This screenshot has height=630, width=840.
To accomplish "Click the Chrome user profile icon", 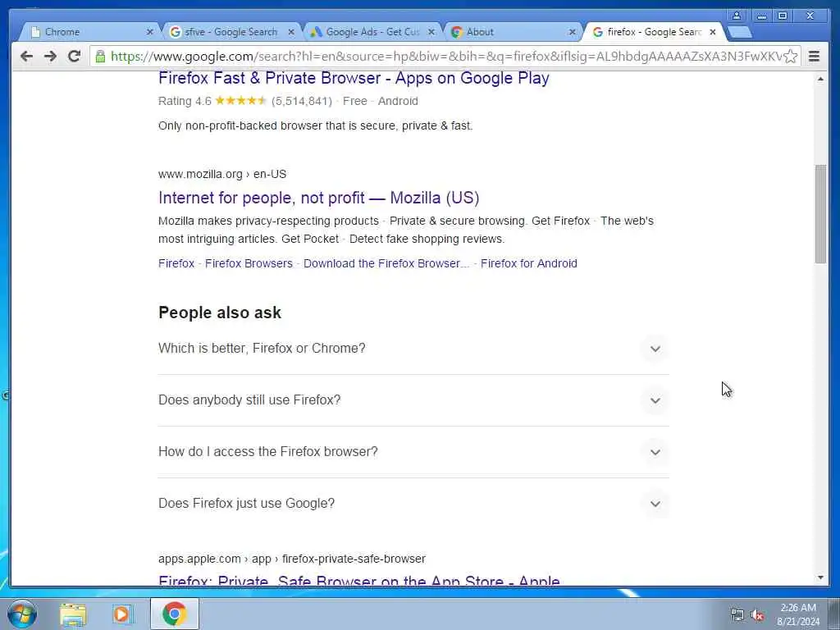I will pos(737,16).
